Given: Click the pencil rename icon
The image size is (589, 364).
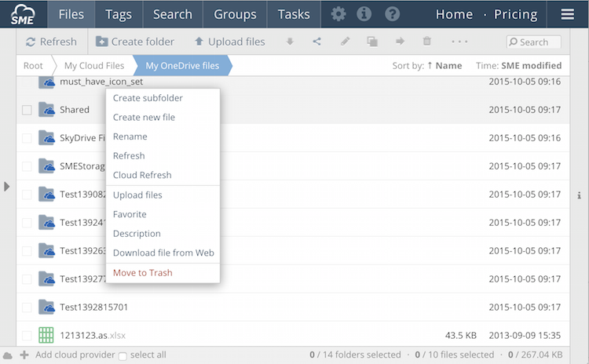Looking at the screenshot, I should 345,42.
